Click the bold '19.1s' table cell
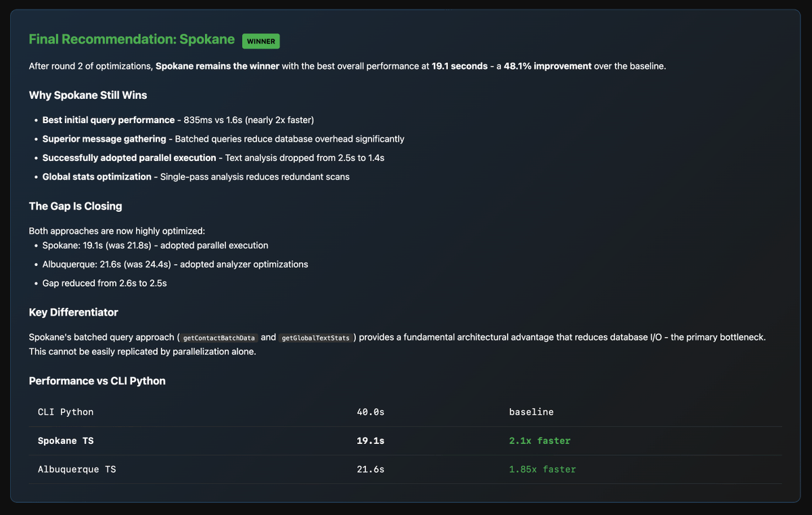Screen dimensions: 812x515 tap(370, 441)
